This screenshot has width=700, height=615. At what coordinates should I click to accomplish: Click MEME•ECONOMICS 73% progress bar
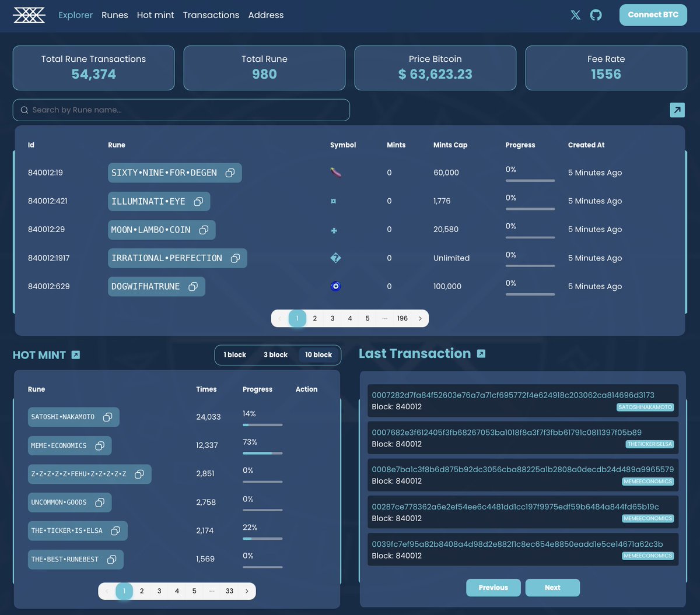[x=262, y=453]
